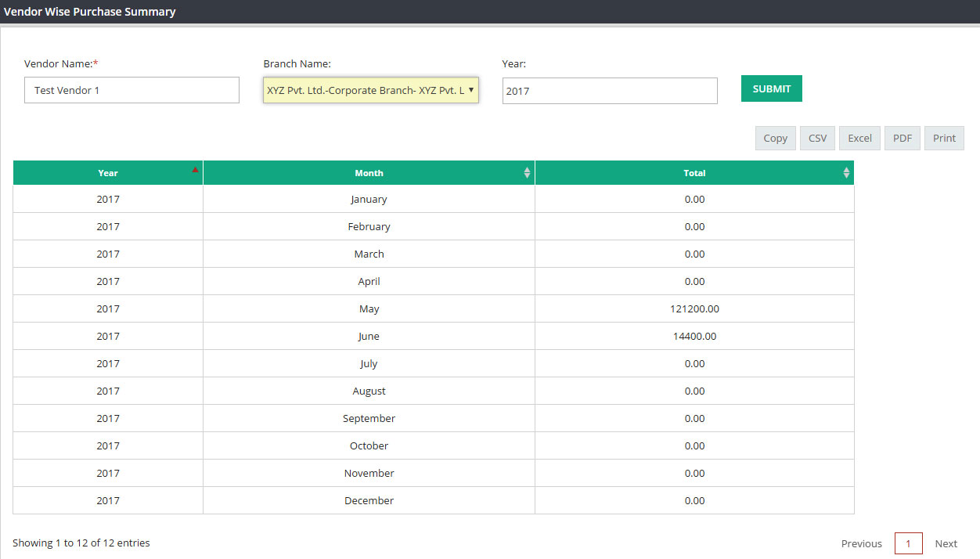The width and height of the screenshot is (980, 559).
Task: Export the table to Excel
Action: 860,138
